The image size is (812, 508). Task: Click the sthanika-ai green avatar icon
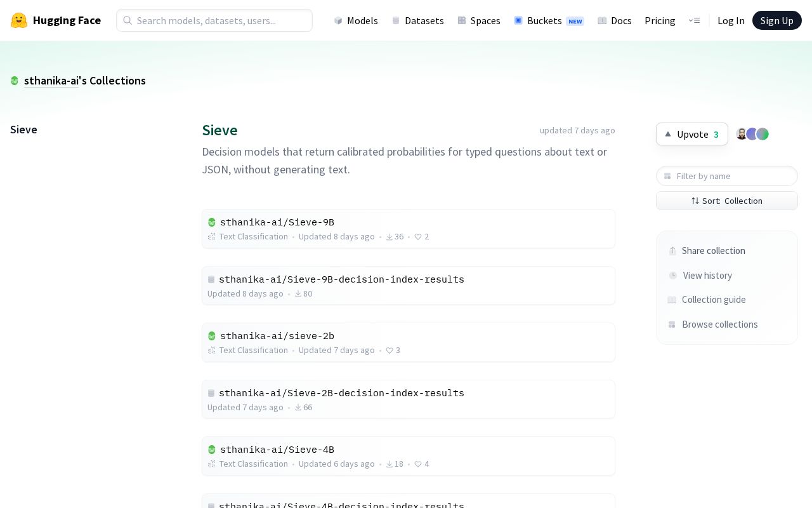15,81
